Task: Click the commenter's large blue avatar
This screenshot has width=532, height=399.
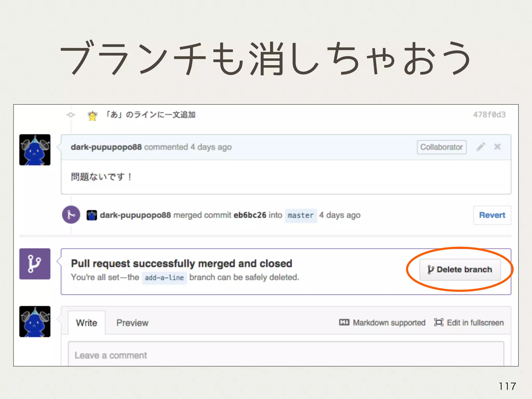Action: 35,150
